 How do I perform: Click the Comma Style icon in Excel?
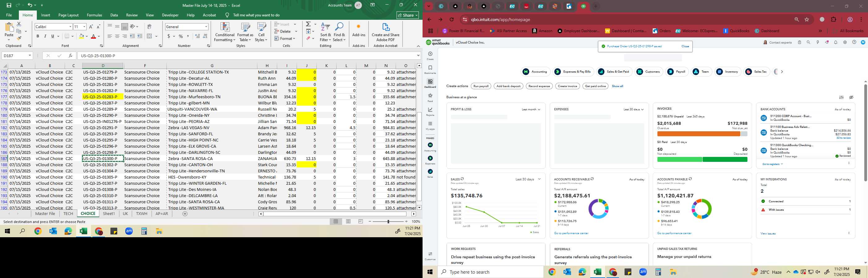pyautogui.click(x=188, y=36)
